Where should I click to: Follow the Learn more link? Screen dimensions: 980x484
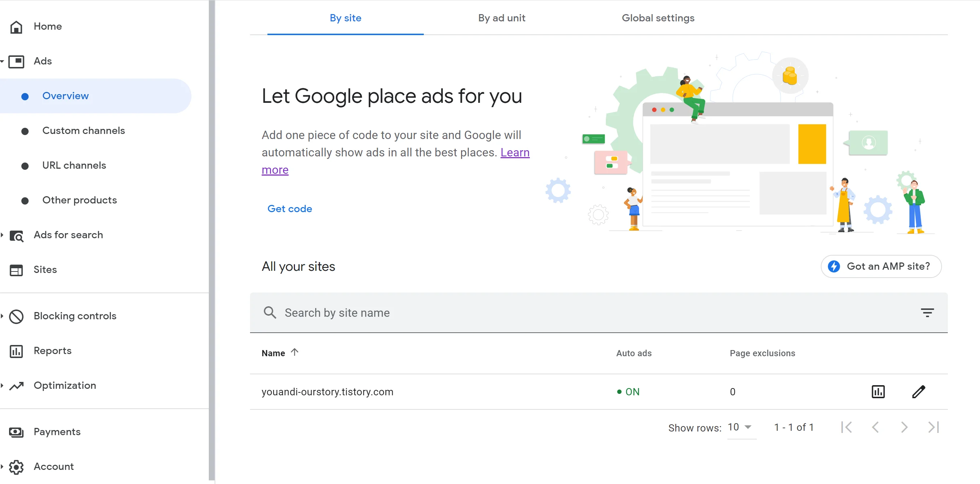click(515, 152)
